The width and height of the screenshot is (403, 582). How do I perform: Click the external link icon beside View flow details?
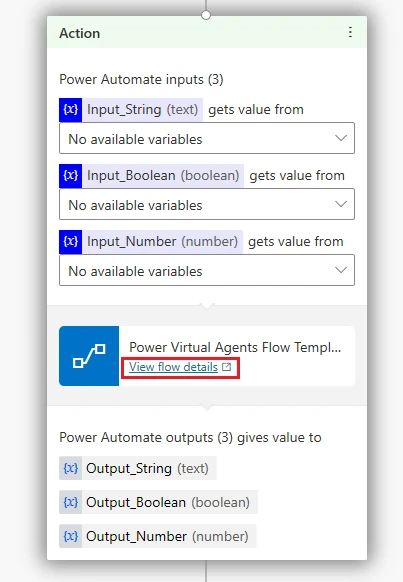click(x=226, y=367)
